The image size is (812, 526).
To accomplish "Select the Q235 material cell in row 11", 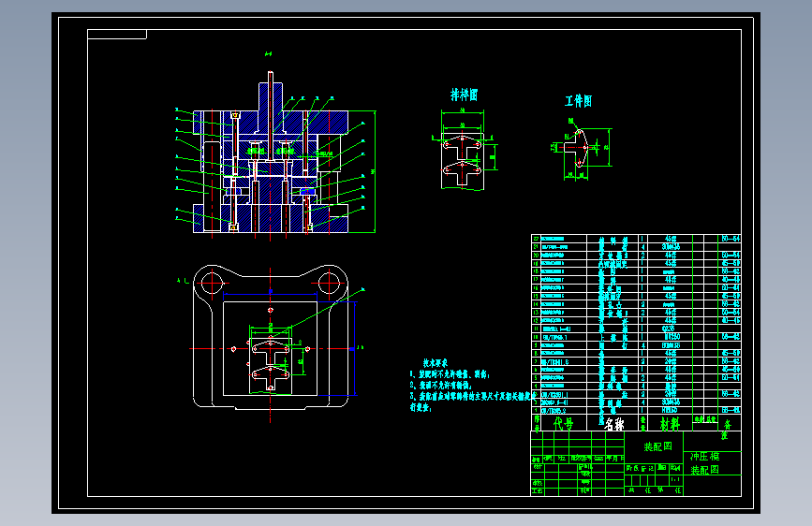I will 669,329.
